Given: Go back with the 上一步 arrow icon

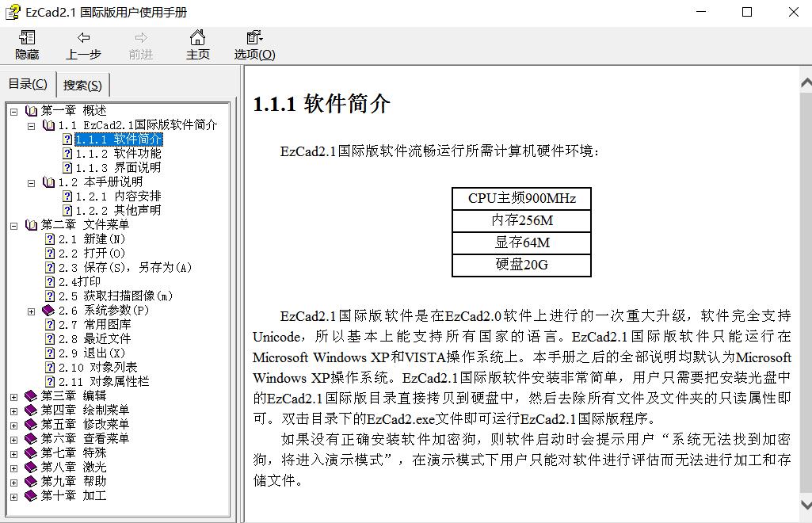Looking at the screenshot, I should [83, 38].
